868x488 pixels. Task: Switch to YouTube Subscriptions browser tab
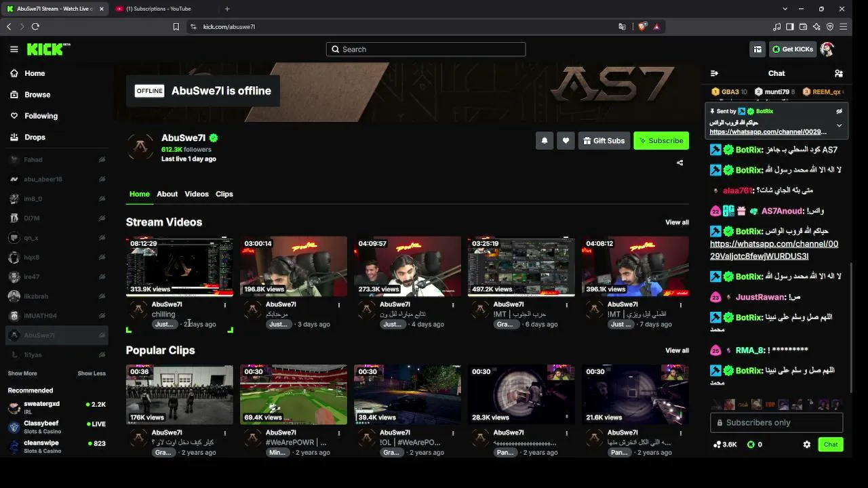tap(163, 9)
